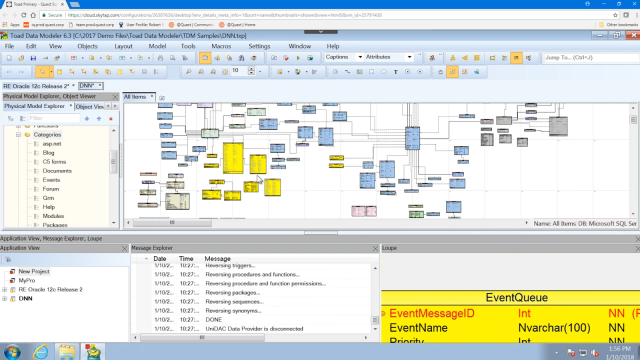Open the Layout menu
The image size is (640, 360).
point(123,46)
